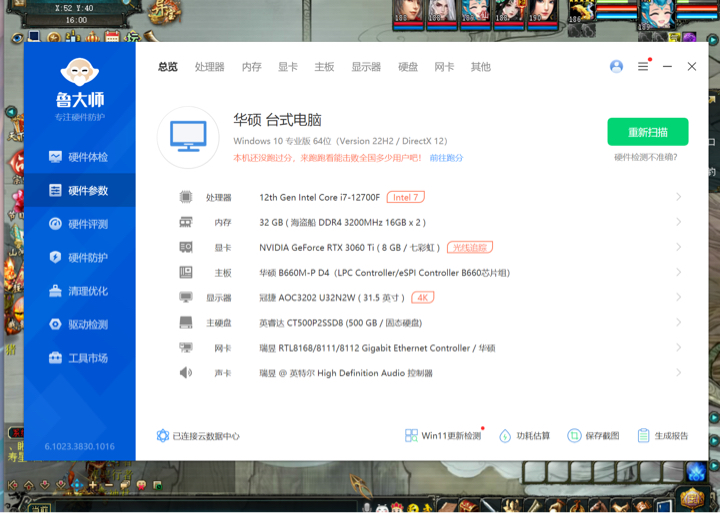Click the 显示器 monitor row icon
This screenshot has height=513, width=720.
click(x=186, y=298)
